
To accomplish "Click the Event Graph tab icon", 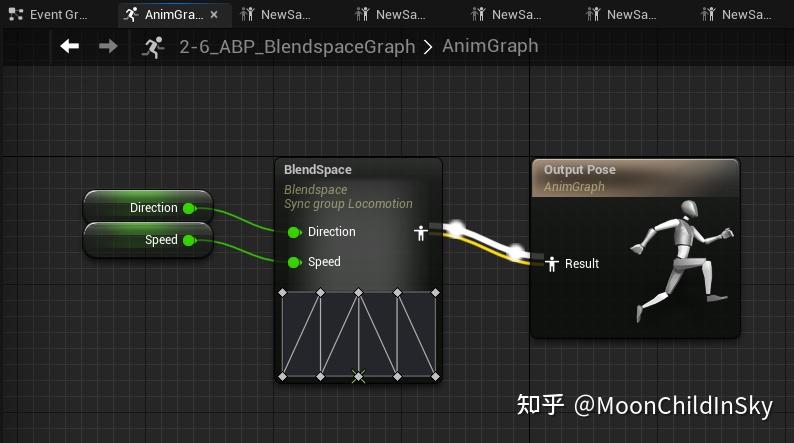I will coord(16,15).
